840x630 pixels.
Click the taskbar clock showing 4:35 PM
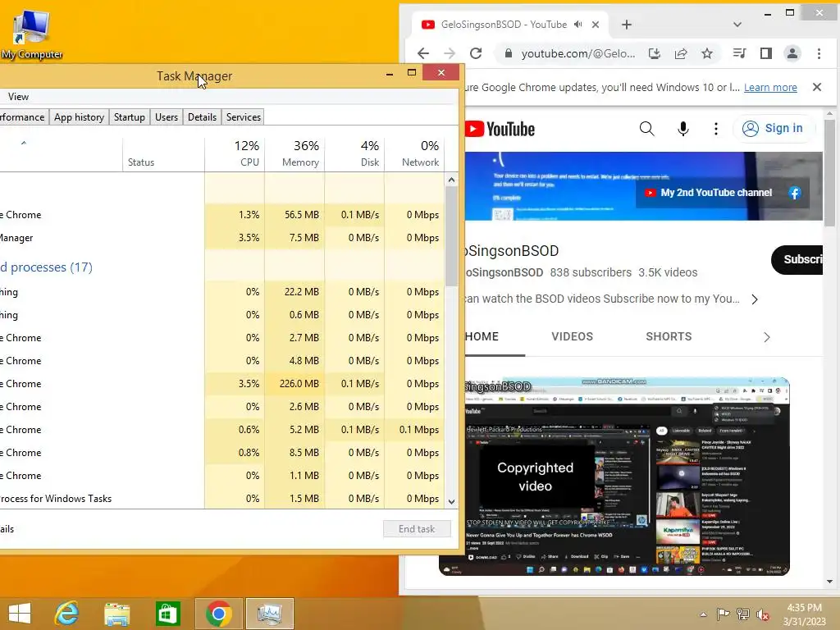804,614
